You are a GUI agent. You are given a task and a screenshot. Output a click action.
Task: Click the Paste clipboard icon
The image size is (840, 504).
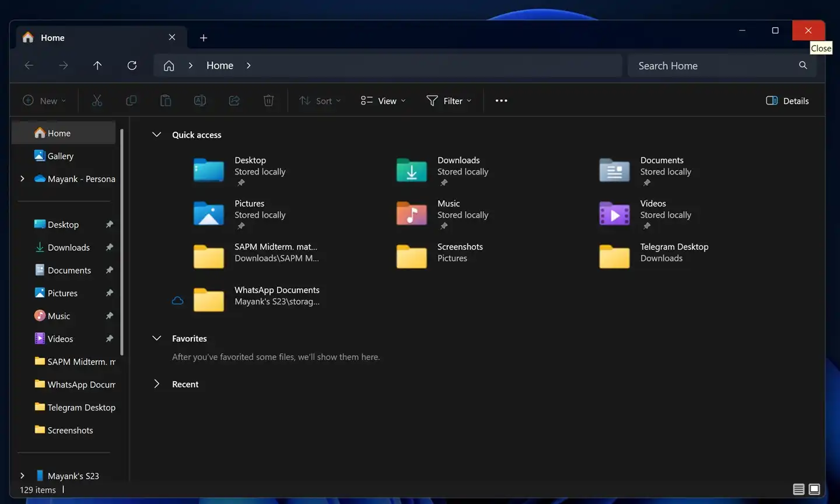[x=166, y=100]
